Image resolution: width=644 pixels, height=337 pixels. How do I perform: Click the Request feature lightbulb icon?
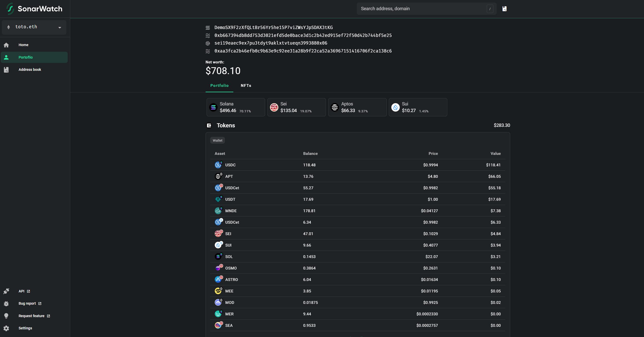[6, 316]
